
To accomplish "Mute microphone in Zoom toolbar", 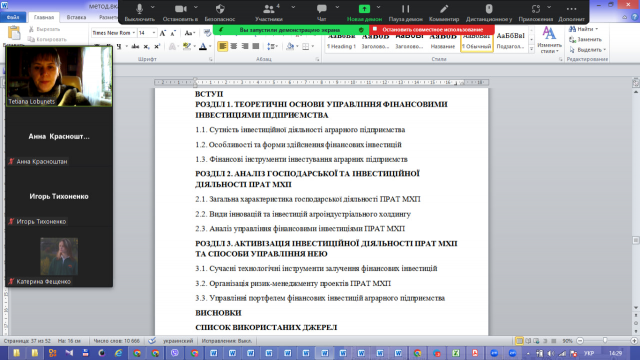I will 140,12.
